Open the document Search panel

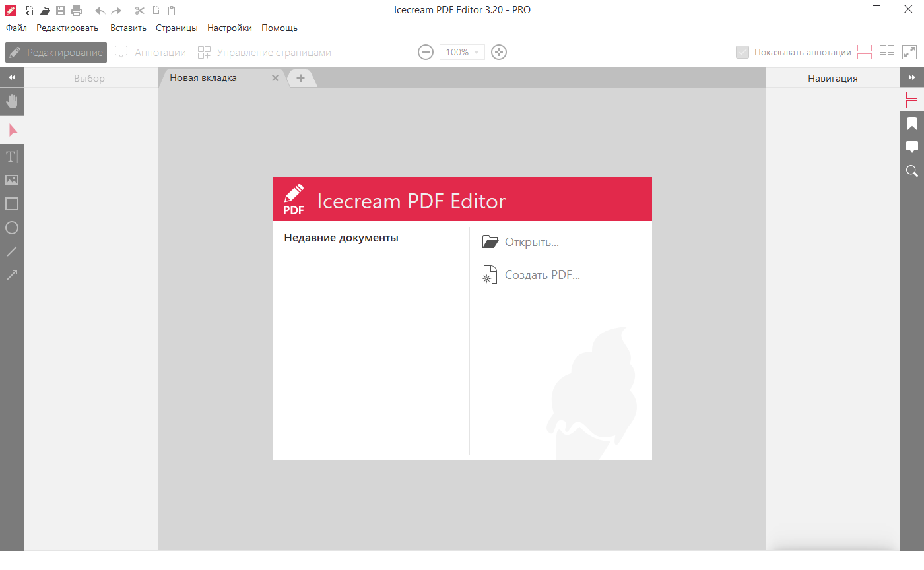(x=912, y=171)
